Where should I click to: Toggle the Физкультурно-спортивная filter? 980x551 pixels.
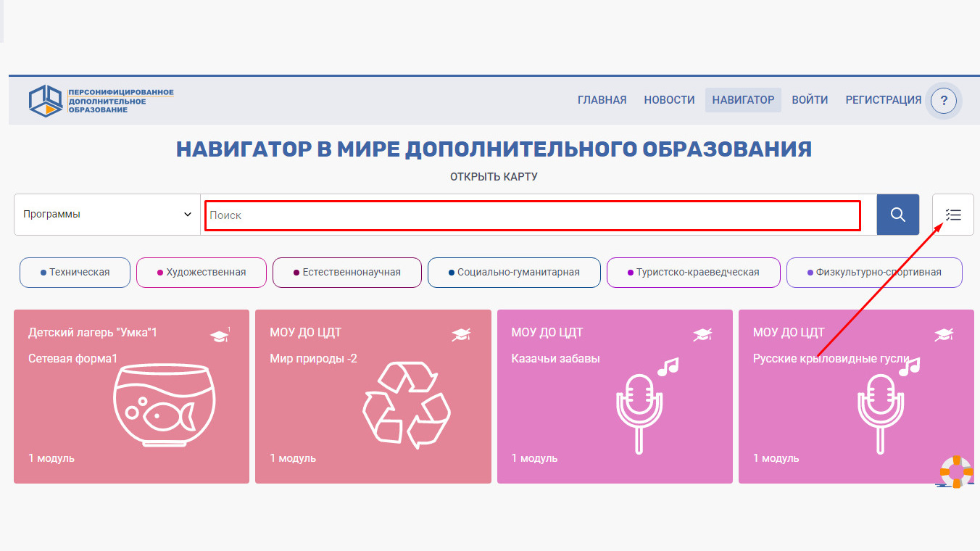click(873, 272)
